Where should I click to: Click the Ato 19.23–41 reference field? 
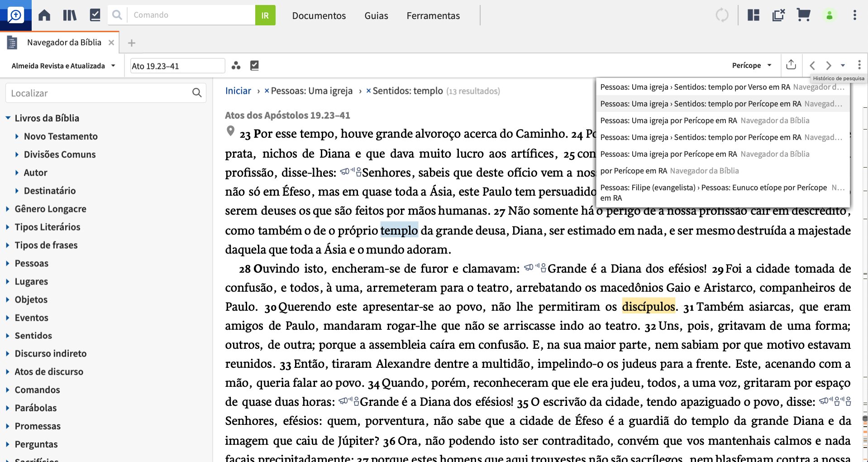click(177, 66)
